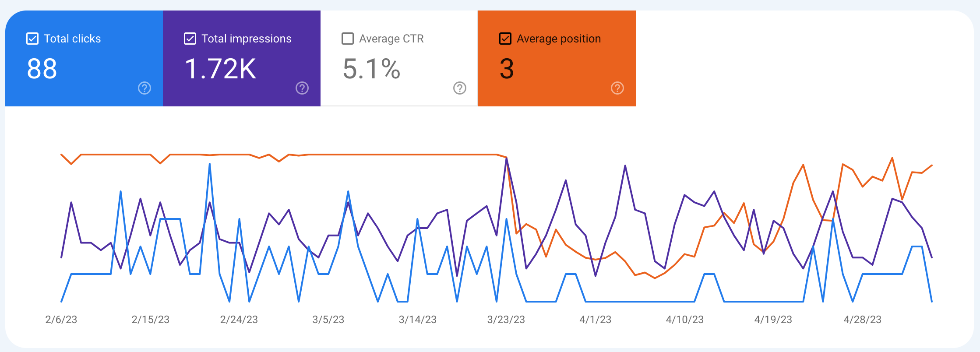Click Average CTR help question mark

tap(459, 88)
